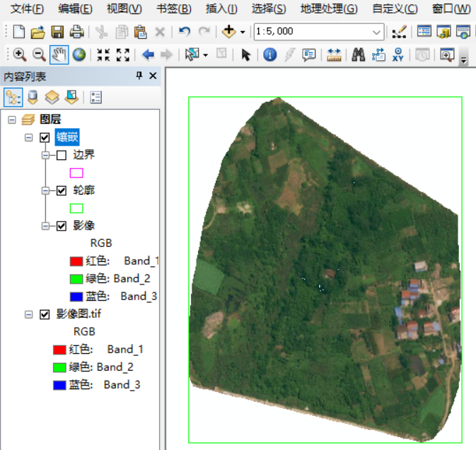Click the Full Extent globe icon

coord(79,55)
